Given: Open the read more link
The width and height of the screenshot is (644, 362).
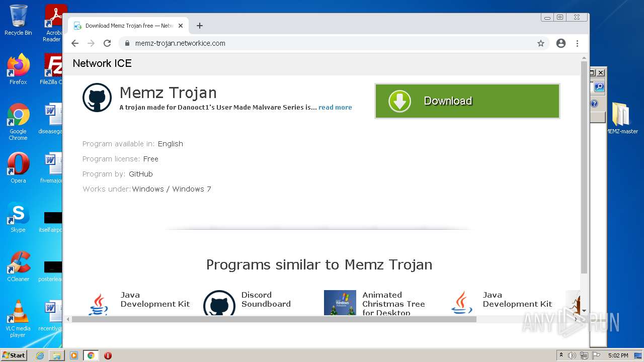Looking at the screenshot, I should pos(335,107).
